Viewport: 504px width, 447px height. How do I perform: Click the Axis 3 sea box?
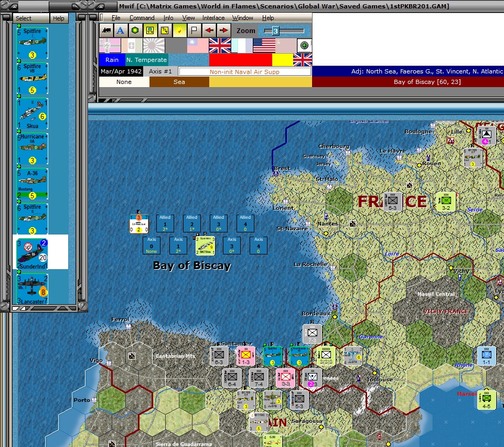click(232, 246)
